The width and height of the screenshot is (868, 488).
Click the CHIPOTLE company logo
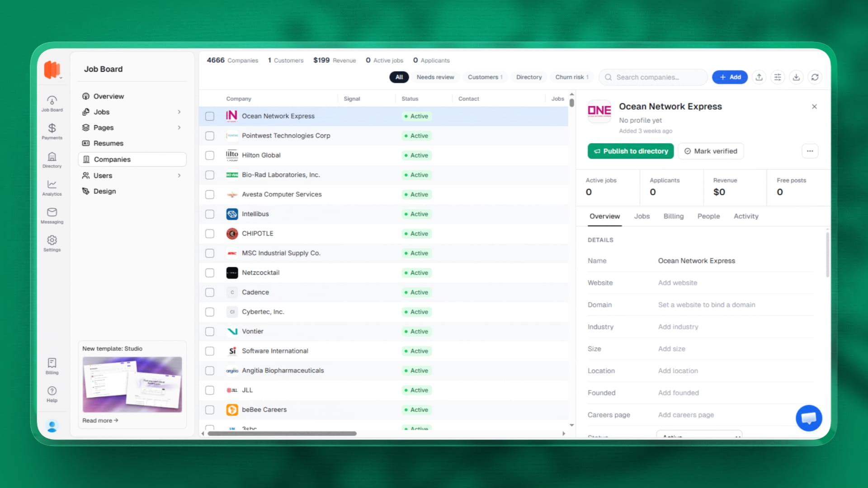(x=232, y=234)
